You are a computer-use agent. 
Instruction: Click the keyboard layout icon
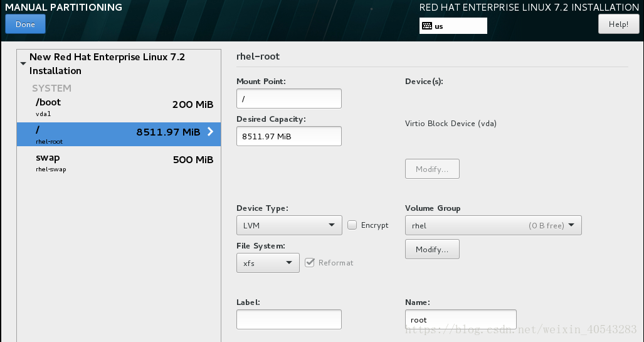point(427,26)
